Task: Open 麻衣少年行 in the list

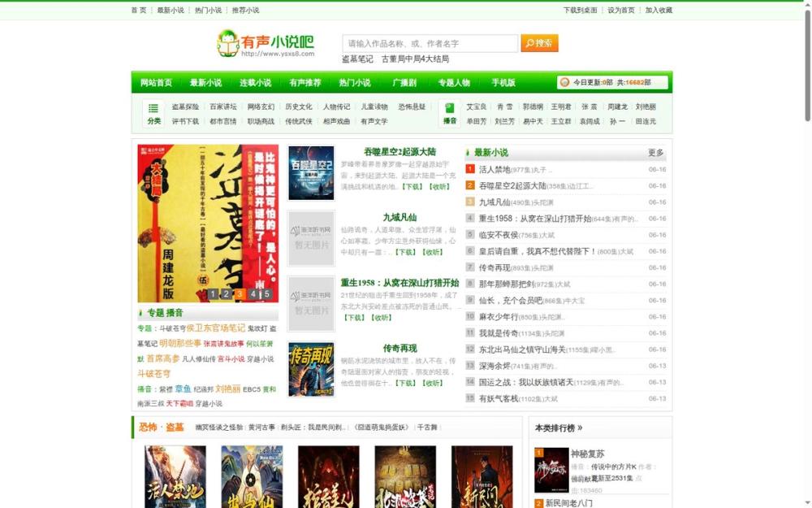Action: [x=499, y=317]
